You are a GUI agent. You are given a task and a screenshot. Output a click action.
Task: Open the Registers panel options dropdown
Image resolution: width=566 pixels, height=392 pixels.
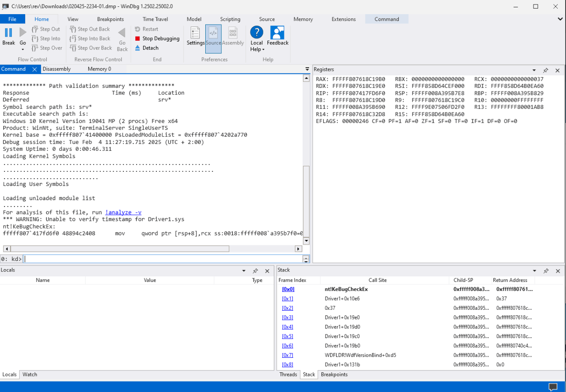[534, 70]
